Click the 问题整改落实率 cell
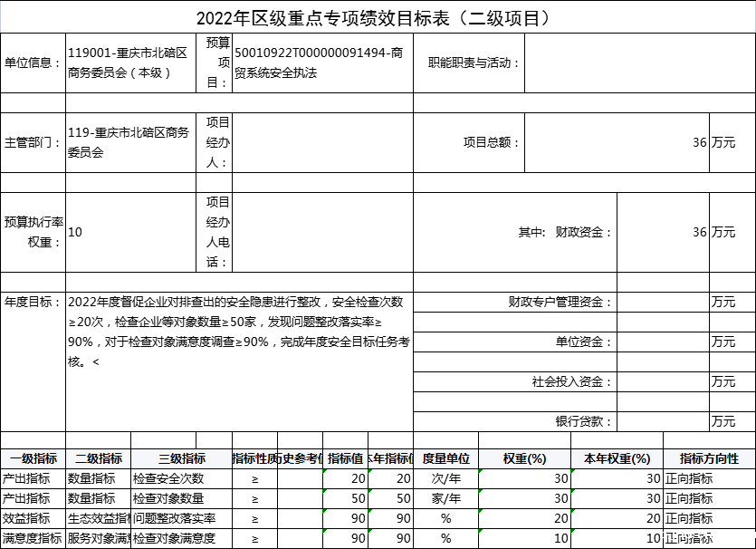Viewport: 756px width, 549px height. (x=182, y=518)
